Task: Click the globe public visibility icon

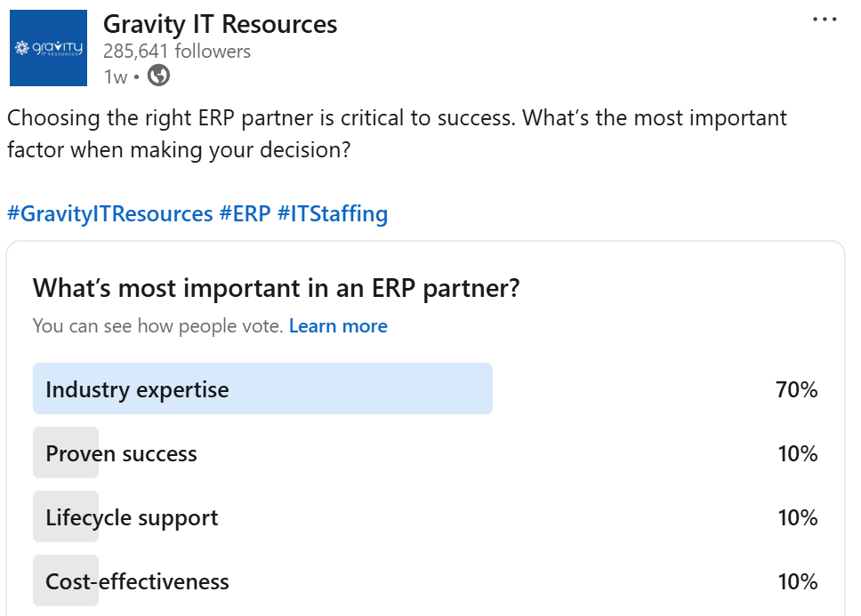Action: 158,76
